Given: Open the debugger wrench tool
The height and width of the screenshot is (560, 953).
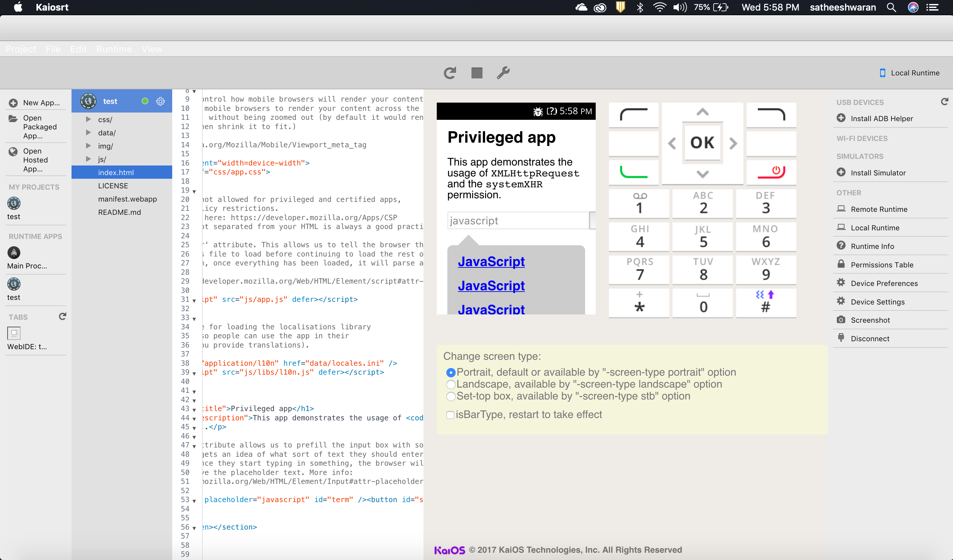Looking at the screenshot, I should (503, 73).
